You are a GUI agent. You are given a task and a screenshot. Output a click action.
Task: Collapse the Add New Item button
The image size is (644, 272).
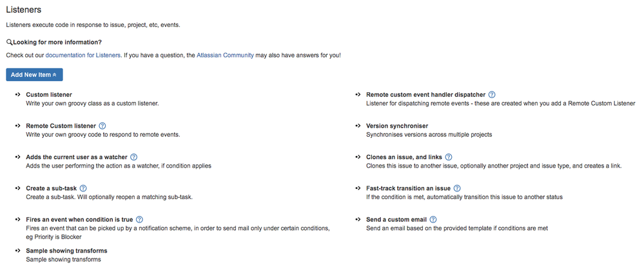[x=34, y=75]
